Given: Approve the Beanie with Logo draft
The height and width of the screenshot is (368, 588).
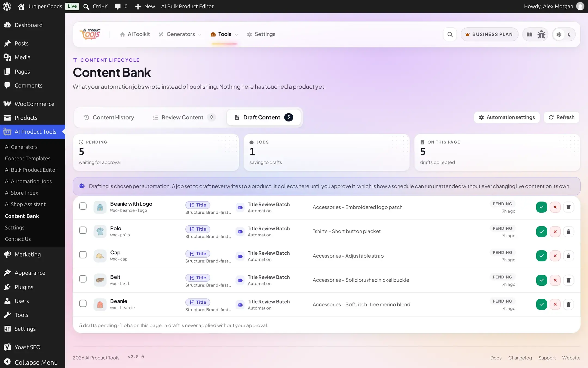Looking at the screenshot, I should 541,207.
